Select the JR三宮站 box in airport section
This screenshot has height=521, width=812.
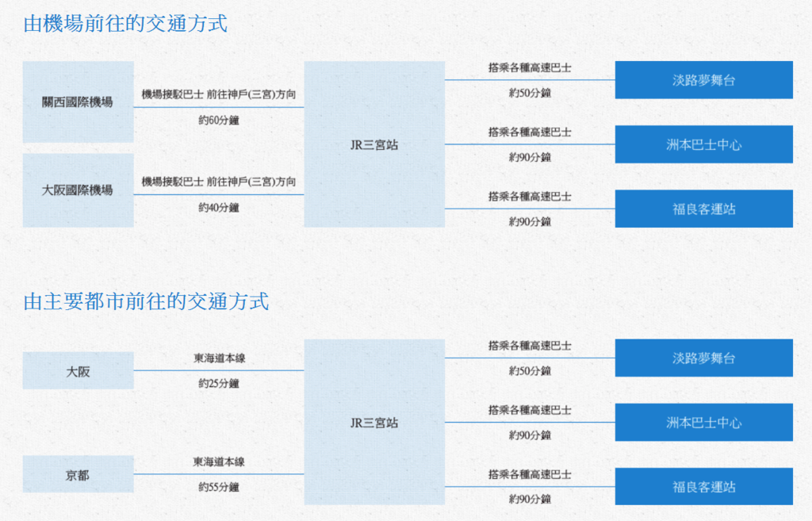(374, 144)
